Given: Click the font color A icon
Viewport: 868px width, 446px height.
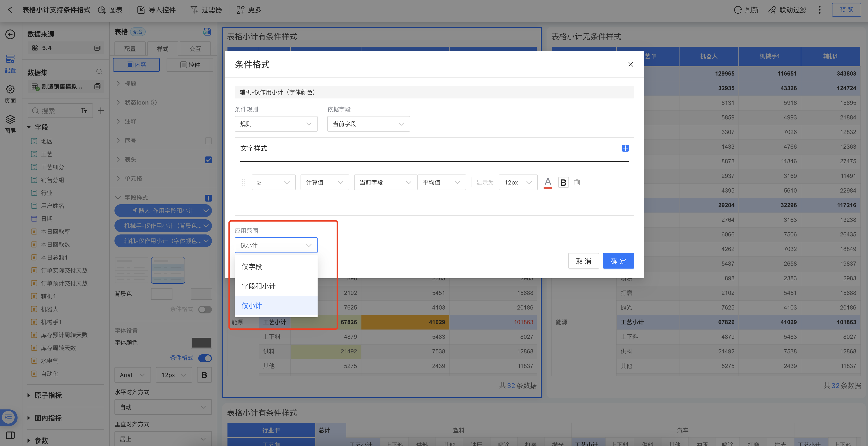Looking at the screenshot, I should [x=548, y=182].
